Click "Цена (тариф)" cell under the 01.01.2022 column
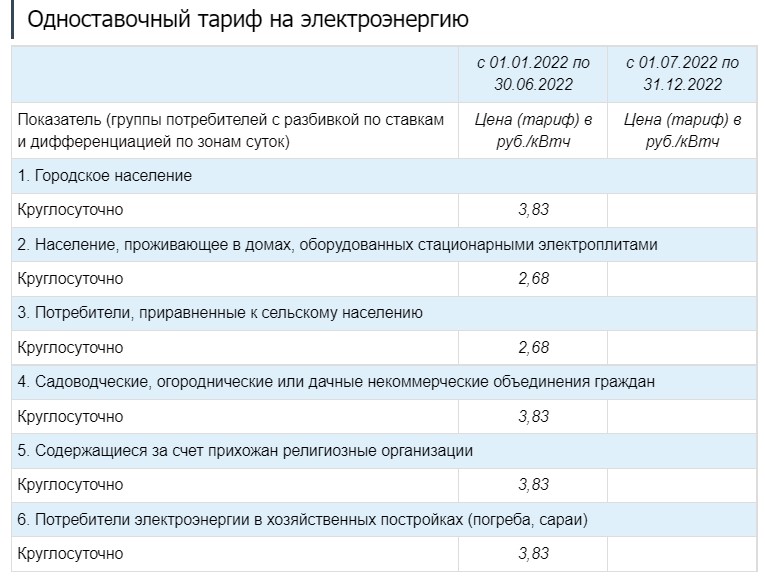Viewport: 765px width, 577px height. tap(533, 131)
